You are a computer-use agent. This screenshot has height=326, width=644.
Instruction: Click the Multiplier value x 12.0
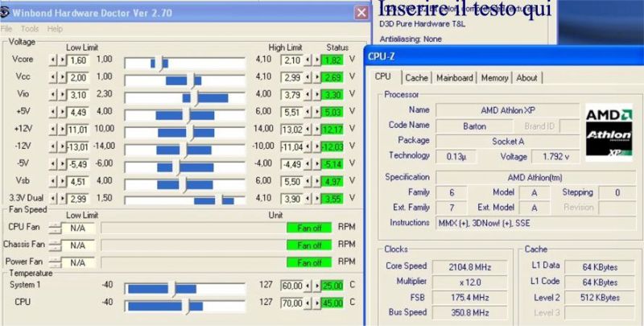click(x=469, y=283)
